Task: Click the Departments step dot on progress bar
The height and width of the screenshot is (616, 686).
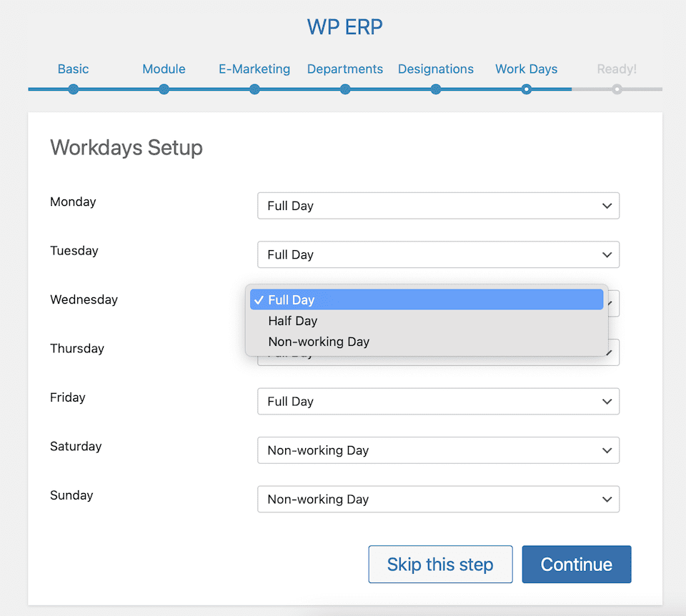Action: click(345, 89)
